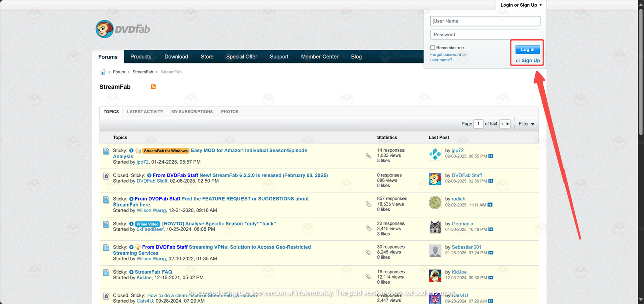Screen dimensions: 644x304
Task: Open the Blog nav item
Action: coord(356,57)
